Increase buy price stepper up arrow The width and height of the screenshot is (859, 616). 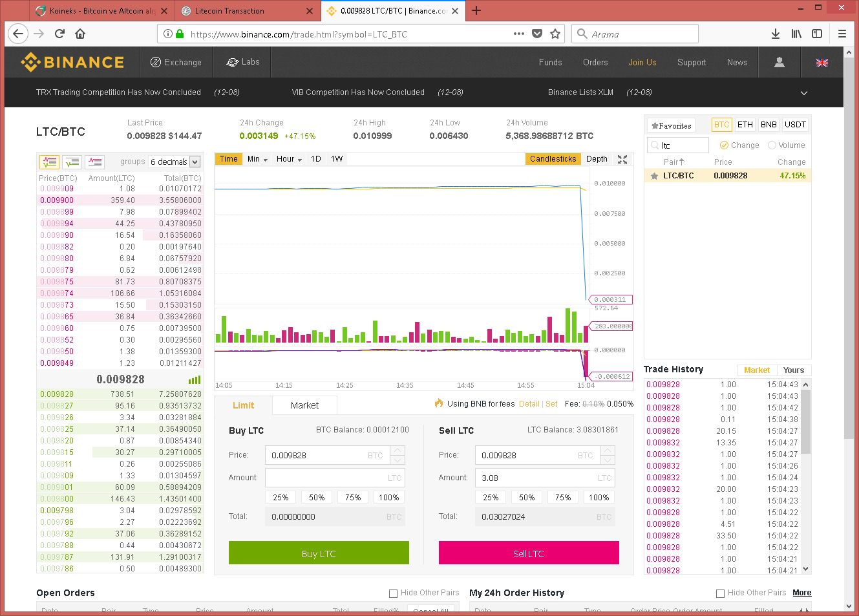[x=398, y=451]
